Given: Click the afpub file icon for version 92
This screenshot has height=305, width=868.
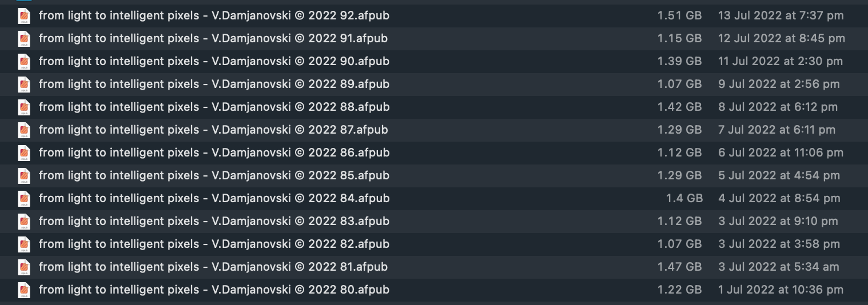Looking at the screenshot, I should point(23,16).
